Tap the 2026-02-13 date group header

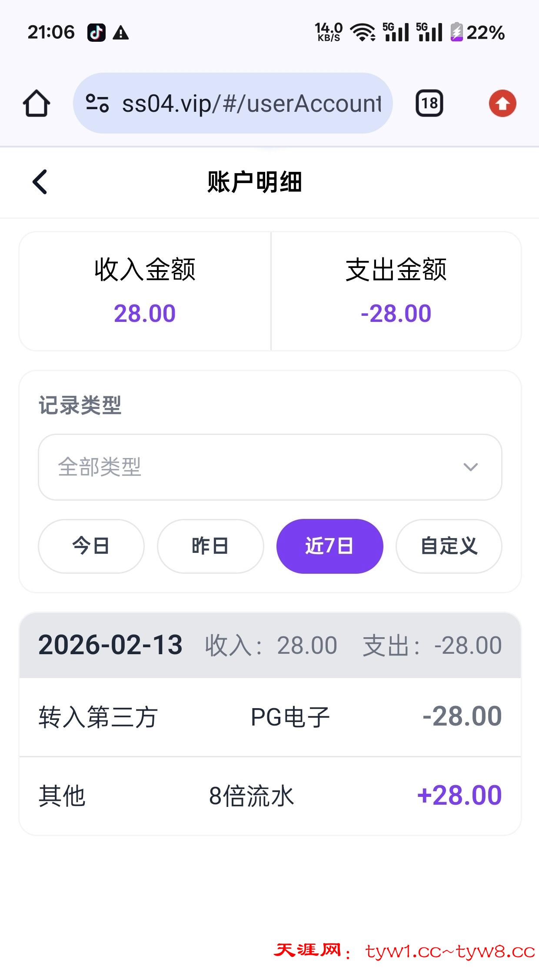(x=269, y=645)
